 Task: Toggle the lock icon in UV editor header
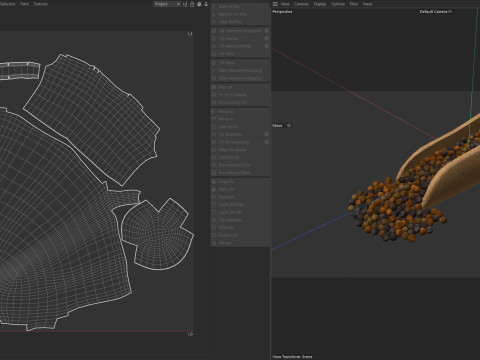coord(192,4)
